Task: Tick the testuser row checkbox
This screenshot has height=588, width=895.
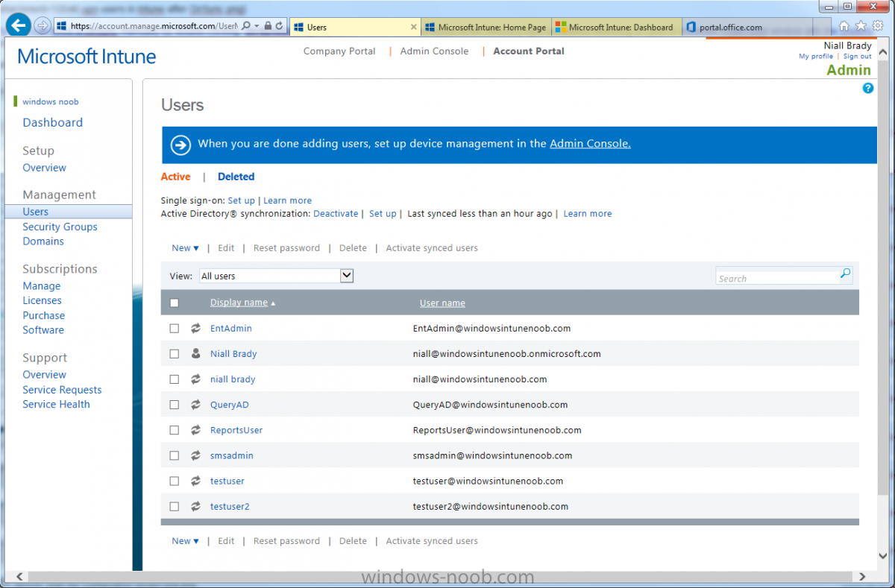Action: [175, 481]
